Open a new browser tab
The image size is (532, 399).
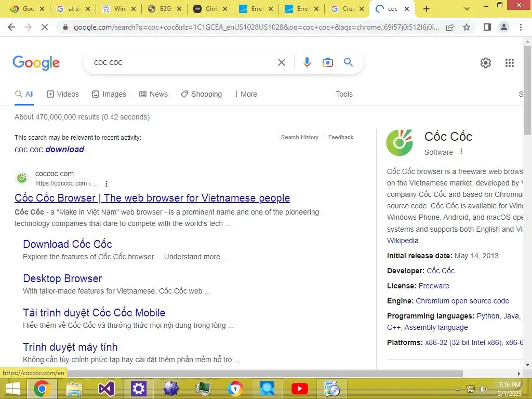427,9
